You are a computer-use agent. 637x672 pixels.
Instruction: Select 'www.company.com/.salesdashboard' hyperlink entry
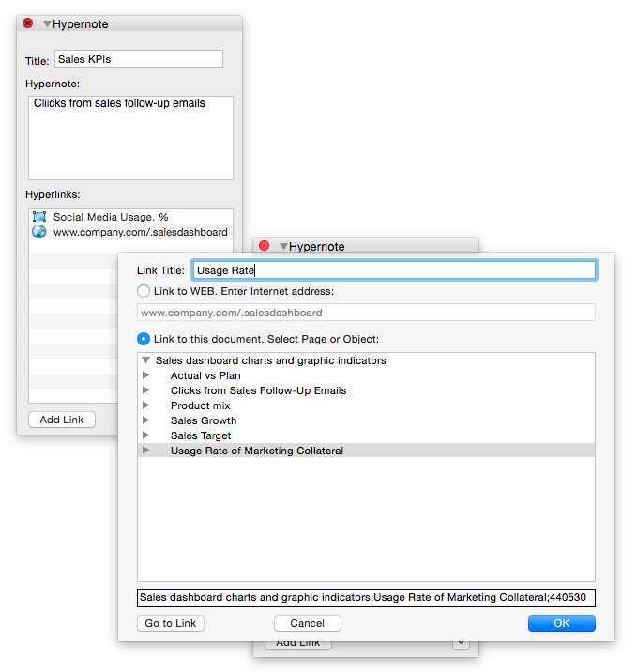point(130,232)
